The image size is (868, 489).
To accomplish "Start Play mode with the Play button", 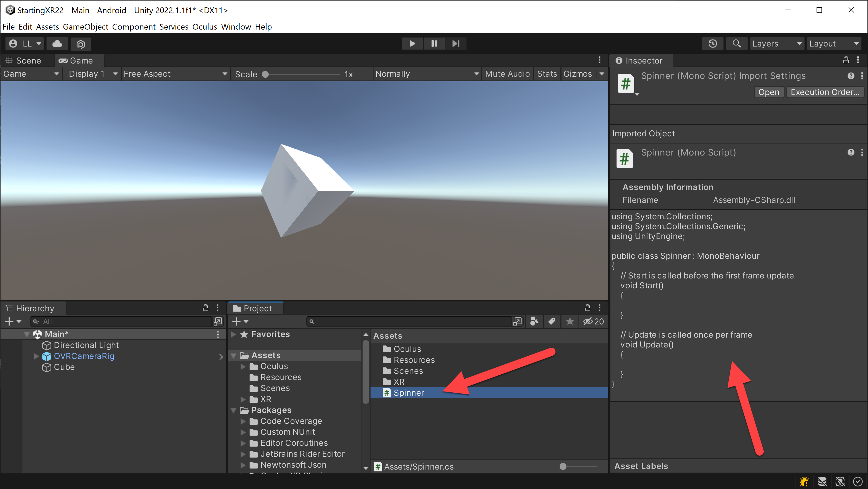I will point(412,44).
